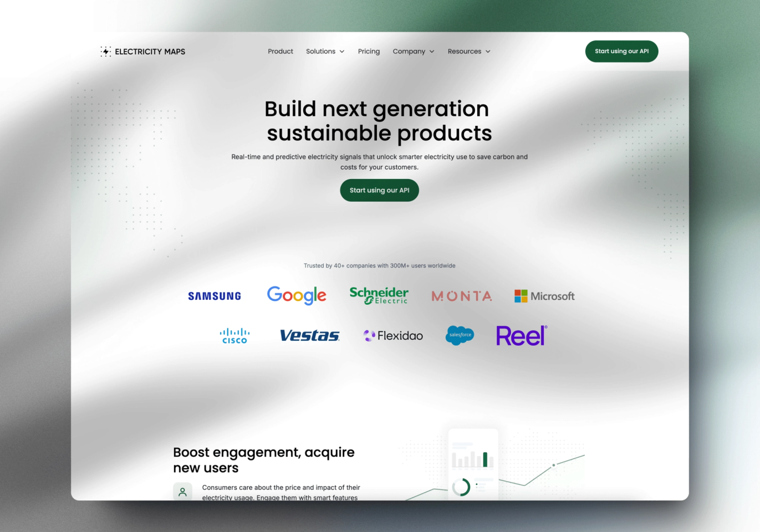The width and height of the screenshot is (760, 532).
Task: Click the Vestas logo
Action: pyautogui.click(x=309, y=335)
